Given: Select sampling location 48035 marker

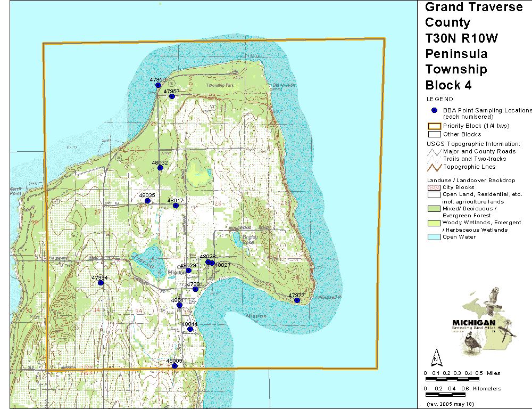Looking at the screenshot, I should point(147,201).
